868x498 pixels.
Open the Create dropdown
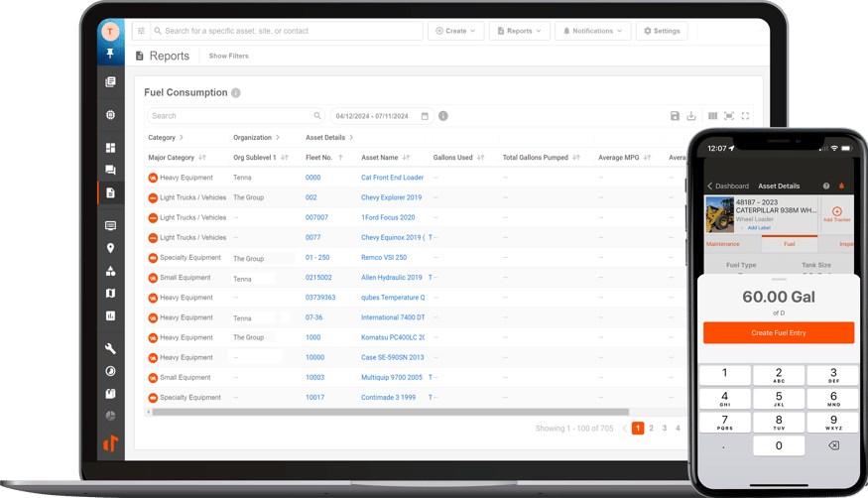coord(455,31)
